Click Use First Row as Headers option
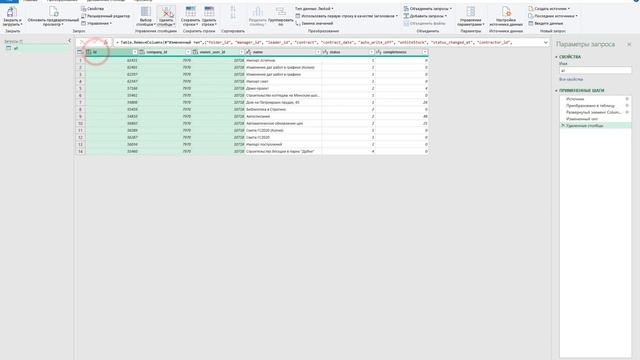The height and width of the screenshot is (360, 640). (347, 16)
